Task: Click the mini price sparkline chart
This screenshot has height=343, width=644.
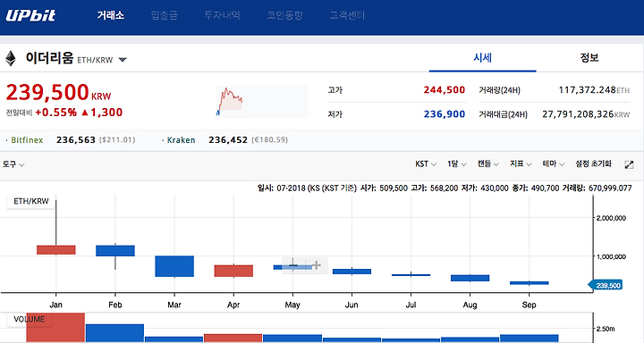Action: [262, 101]
